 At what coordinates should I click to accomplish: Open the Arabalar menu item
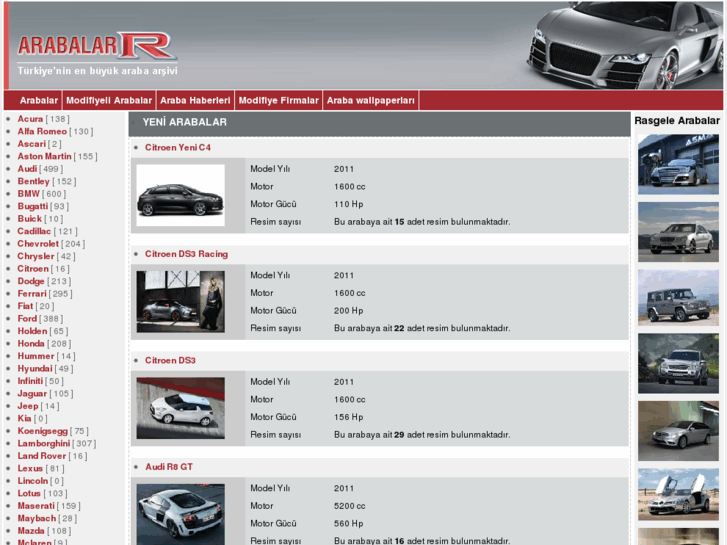(x=38, y=101)
